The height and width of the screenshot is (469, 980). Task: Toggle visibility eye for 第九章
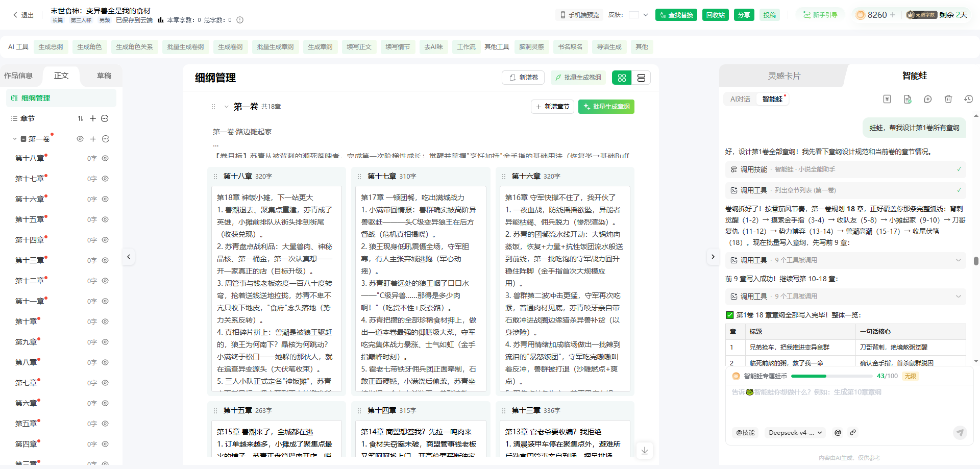105,342
